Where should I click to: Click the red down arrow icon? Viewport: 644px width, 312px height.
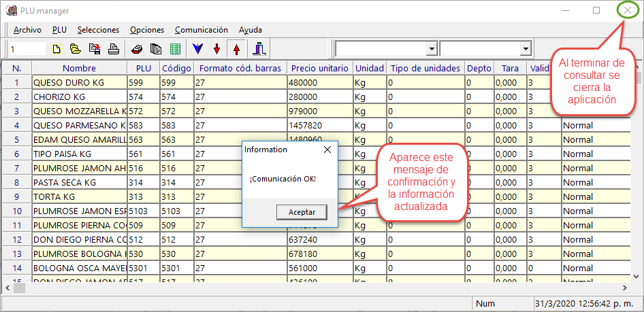point(216,49)
